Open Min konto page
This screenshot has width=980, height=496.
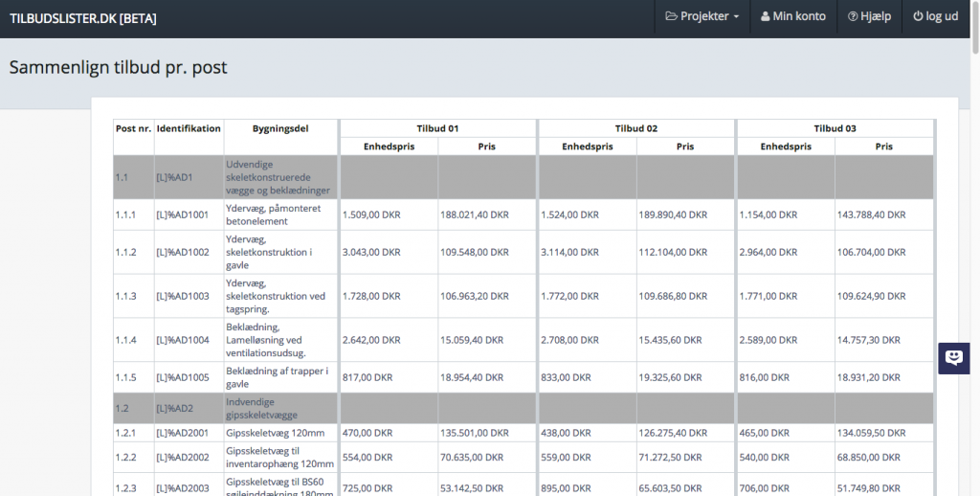point(793,16)
